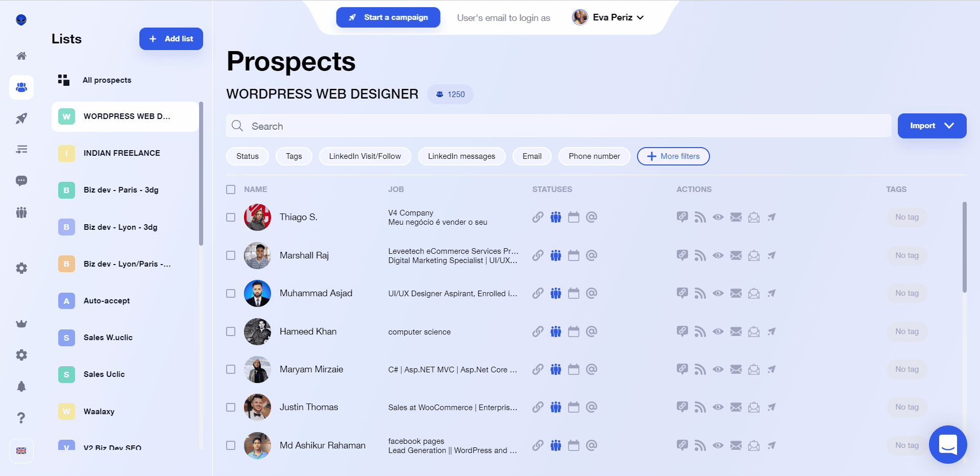Open the notifications bell icon in sidebar
980x476 pixels.
[21, 387]
